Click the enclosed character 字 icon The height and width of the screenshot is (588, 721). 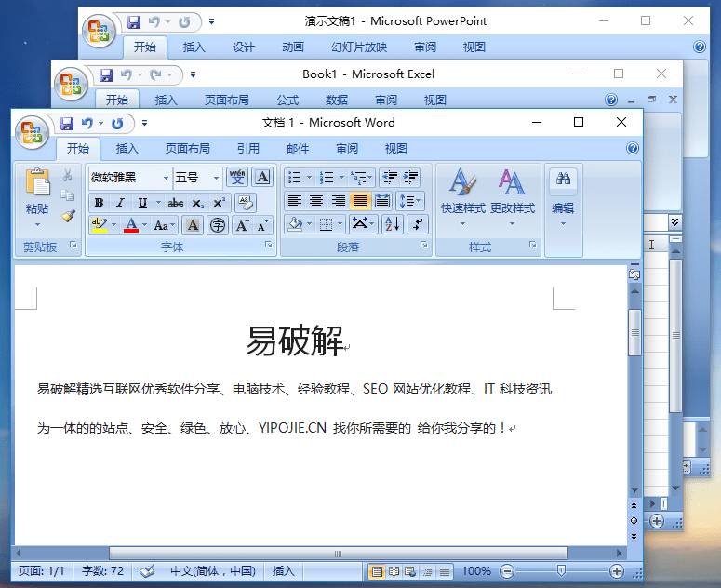[x=218, y=225]
